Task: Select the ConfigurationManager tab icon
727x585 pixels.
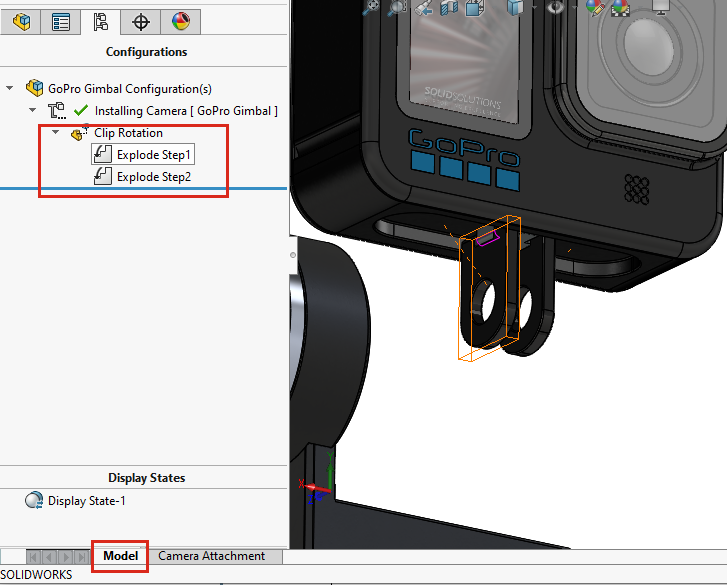Action: click(100, 21)
